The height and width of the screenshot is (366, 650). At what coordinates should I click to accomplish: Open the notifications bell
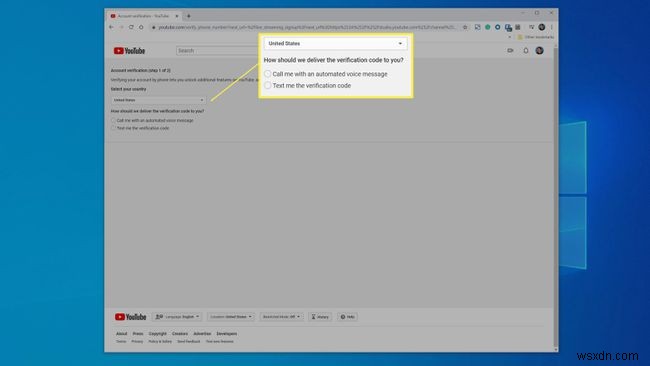[526, 51]
